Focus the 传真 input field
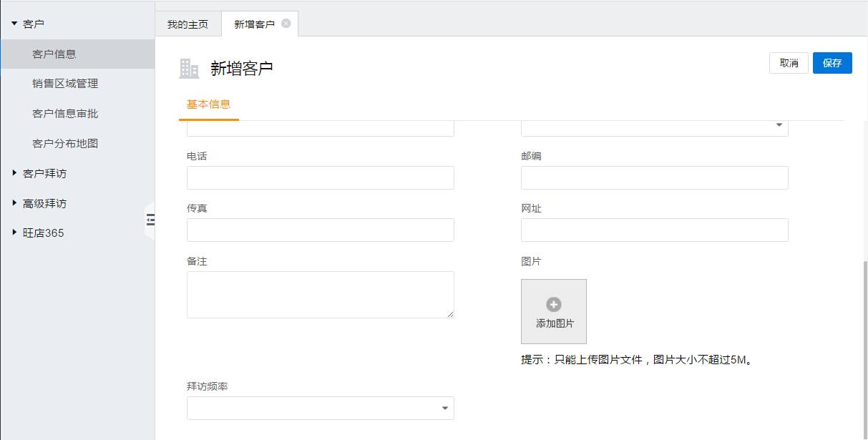868x440 pixels. click(321, 230)
